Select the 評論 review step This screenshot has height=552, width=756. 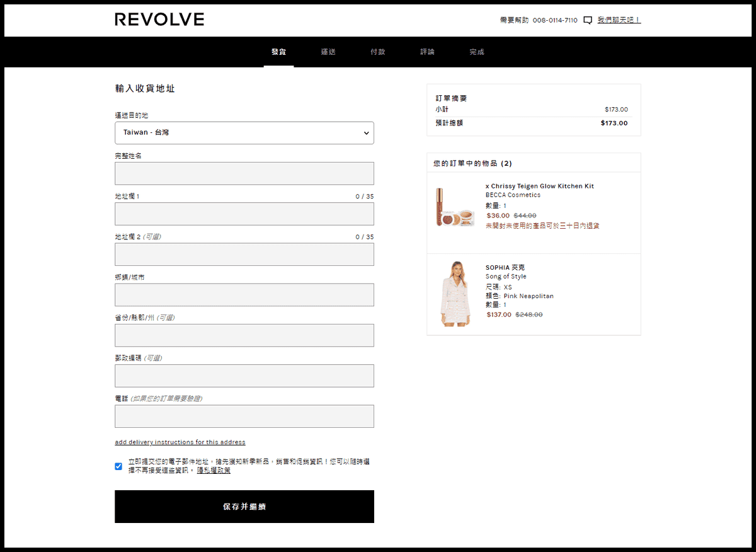coord(427,52)
